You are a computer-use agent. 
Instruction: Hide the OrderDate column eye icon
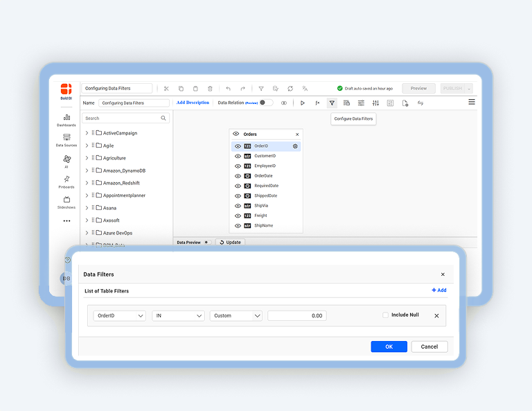[x=238, y=176]
